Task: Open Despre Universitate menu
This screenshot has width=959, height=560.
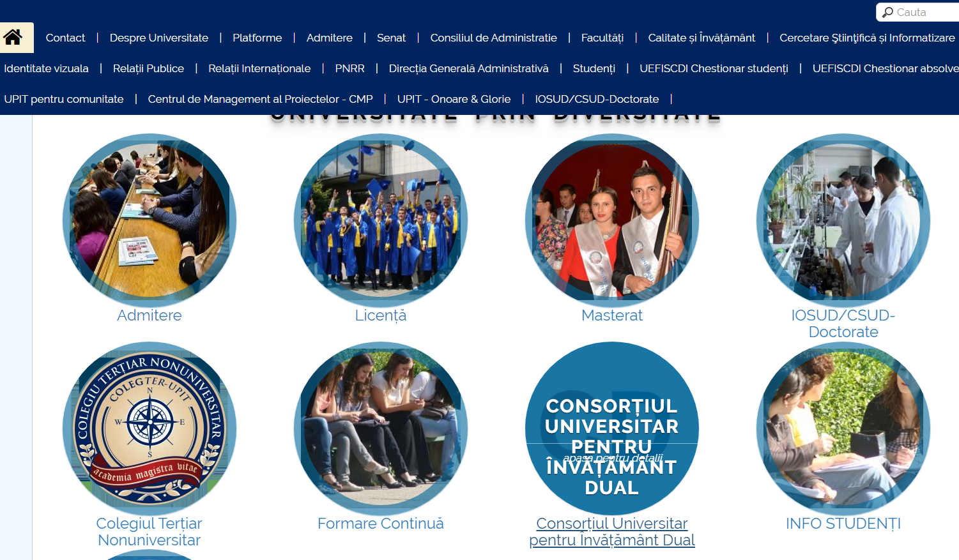Action: (x=159, y=38)
